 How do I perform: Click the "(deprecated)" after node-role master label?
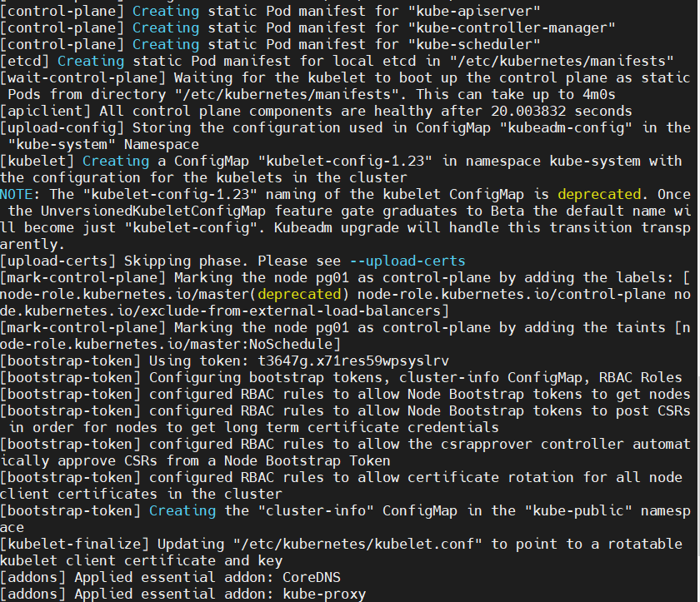(299, 294)
